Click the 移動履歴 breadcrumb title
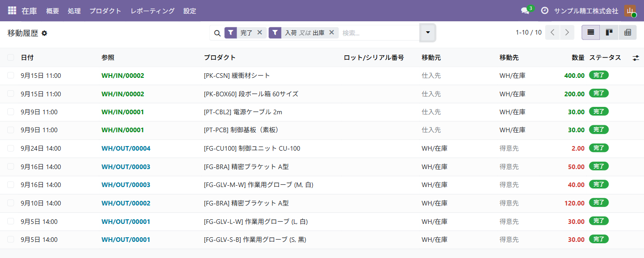Image resolution: width=644 pixels, height=258 pixels. [x=23, y=33]
